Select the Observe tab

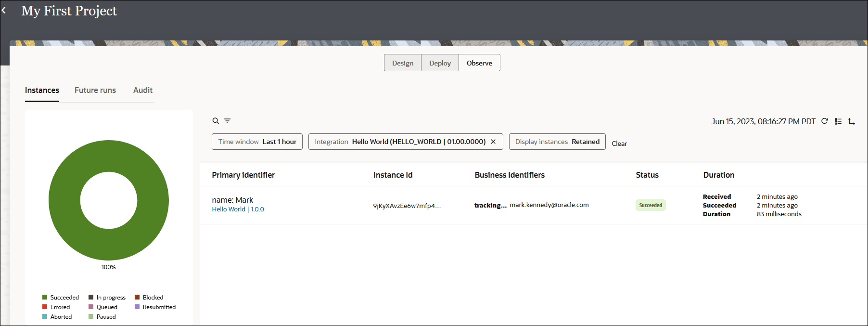479,63
